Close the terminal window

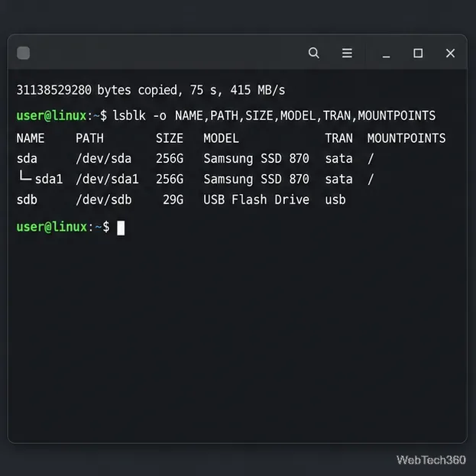[x=450, y=53]
